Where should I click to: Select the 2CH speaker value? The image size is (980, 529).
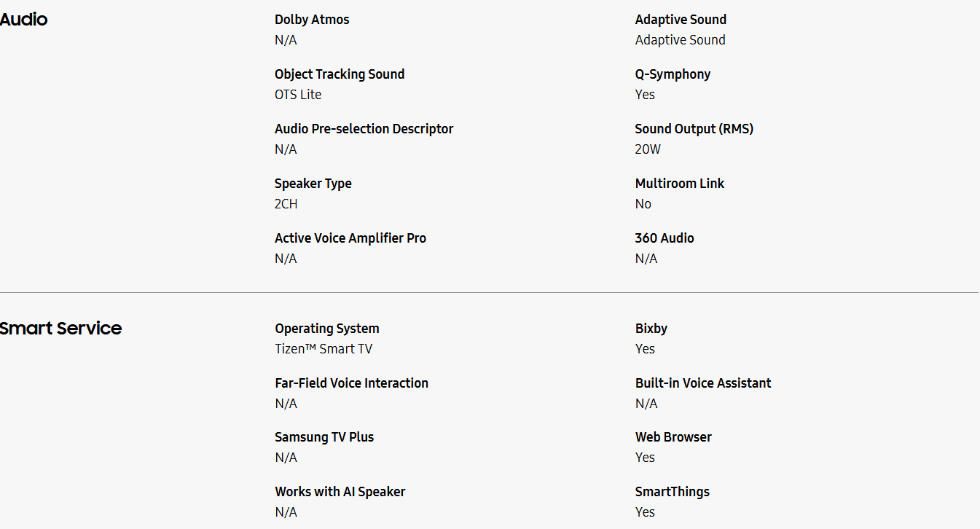point(286,204)
